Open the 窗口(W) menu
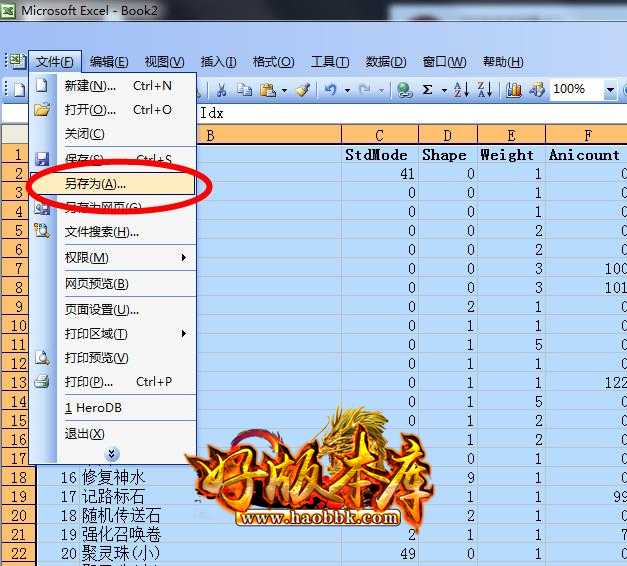The width and height of the screenshot is (627, 566). click(x=444, y=62)
